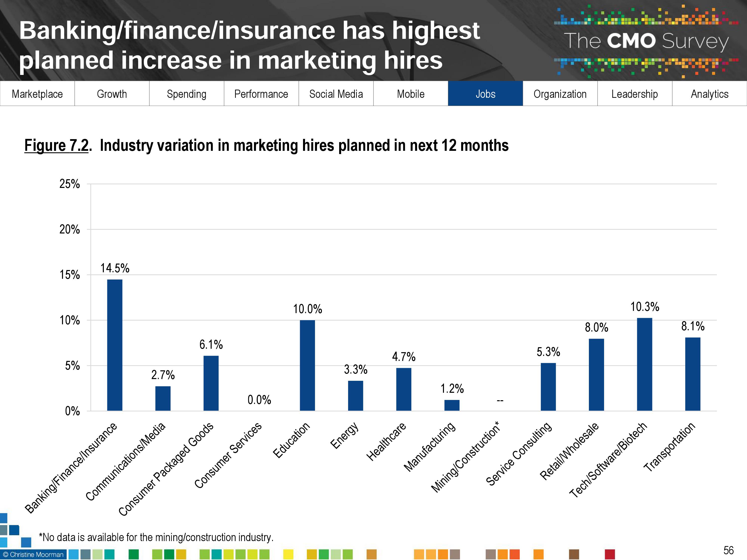Jump to the Analytics tab
This screenshot has width=747, height=560.
click(x=709, y=94)
